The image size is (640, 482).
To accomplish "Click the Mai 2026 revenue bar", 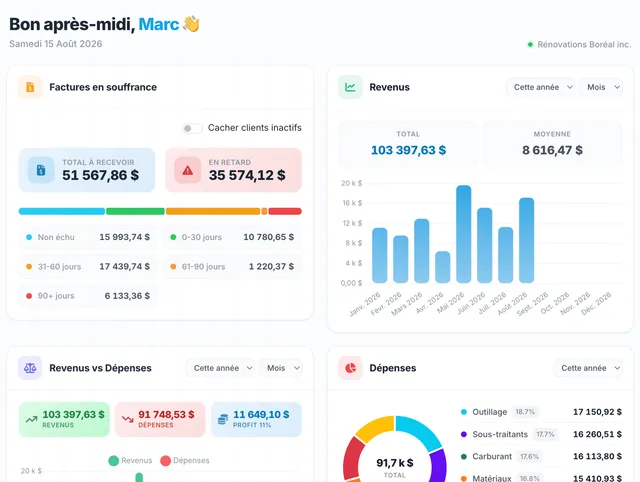I will click(x=464, y=234).
